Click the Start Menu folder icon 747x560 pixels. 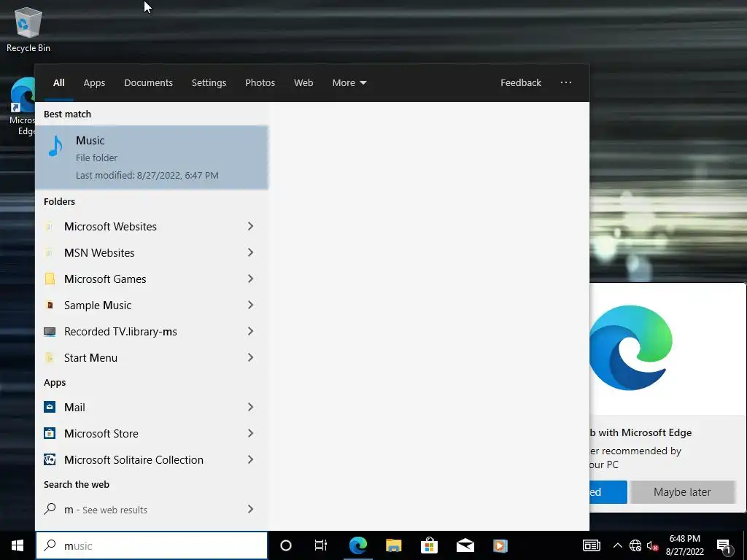click(49, 357)
